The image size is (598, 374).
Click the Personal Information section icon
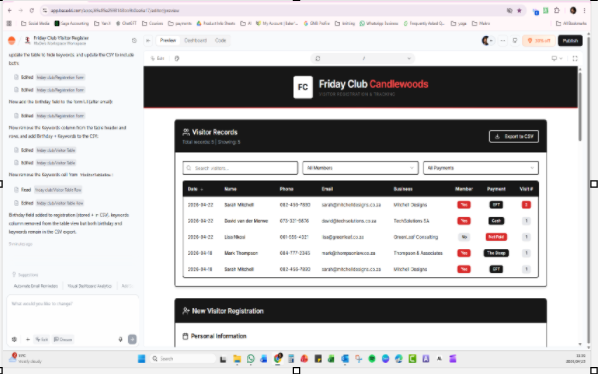click(185, 336)
